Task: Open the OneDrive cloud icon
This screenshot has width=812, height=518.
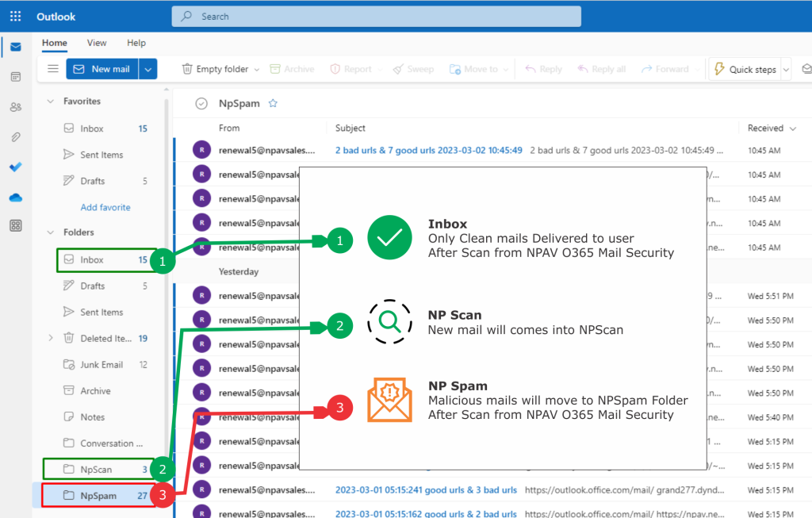Action: point(16,198)
